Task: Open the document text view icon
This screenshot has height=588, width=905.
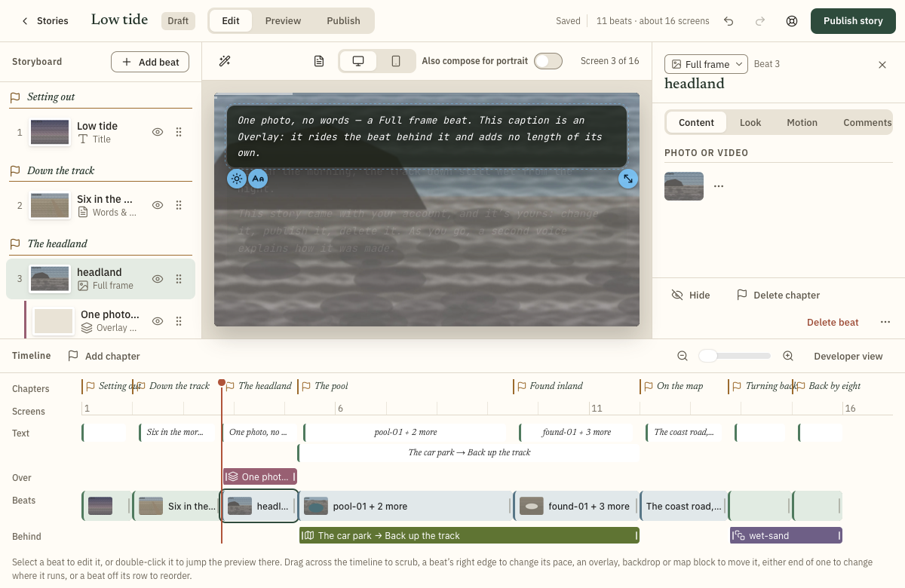Action: 319,61
